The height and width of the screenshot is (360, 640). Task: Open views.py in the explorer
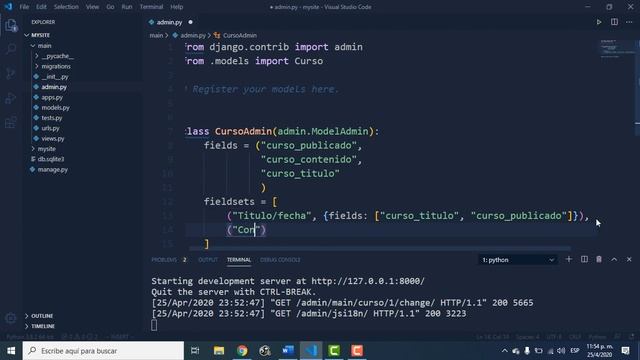53,139
